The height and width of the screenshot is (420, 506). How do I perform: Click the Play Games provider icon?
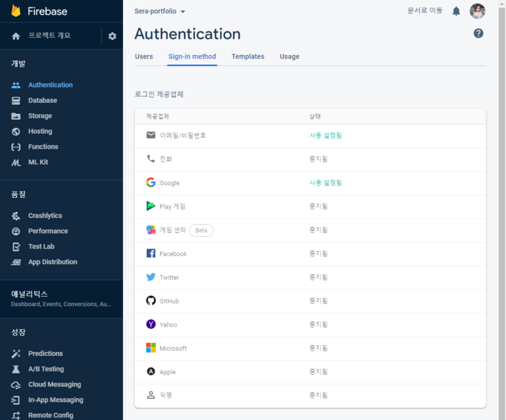151,206
